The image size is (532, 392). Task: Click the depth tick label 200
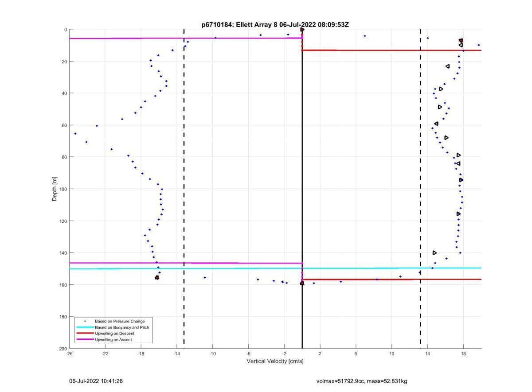tap(63, 349)
